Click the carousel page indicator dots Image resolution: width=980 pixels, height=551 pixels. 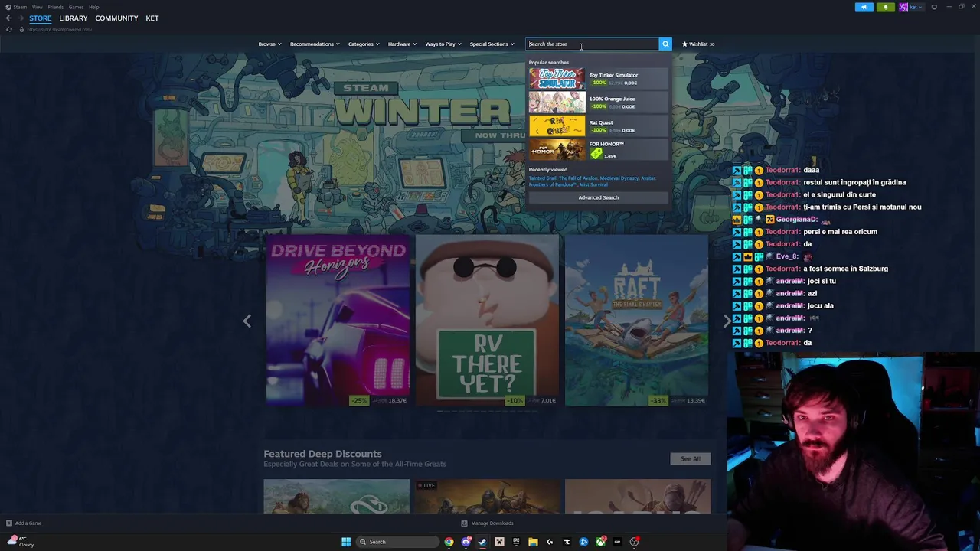487,412
